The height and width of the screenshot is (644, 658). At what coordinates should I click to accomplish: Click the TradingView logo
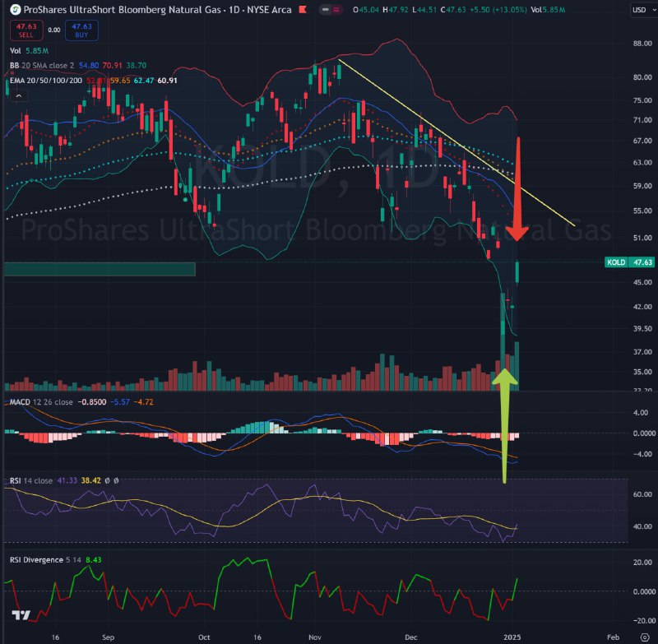coord(21,615)
